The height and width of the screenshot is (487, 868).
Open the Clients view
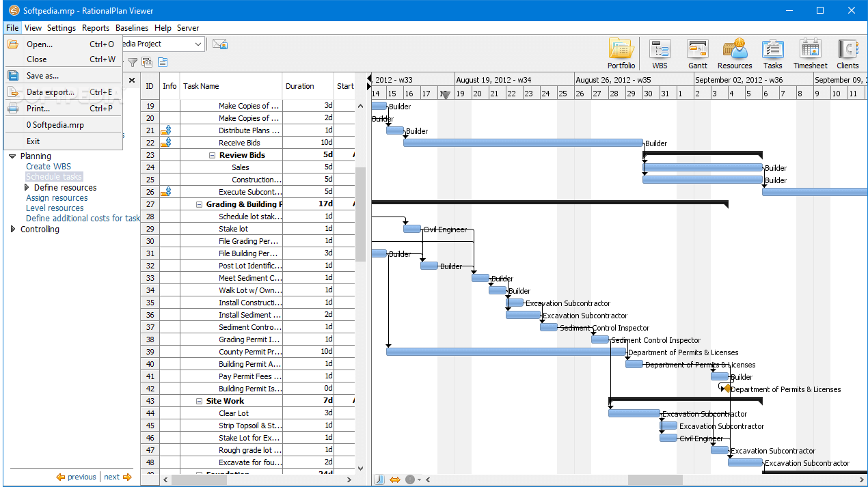pyautogui.click(x=847, y=54)
